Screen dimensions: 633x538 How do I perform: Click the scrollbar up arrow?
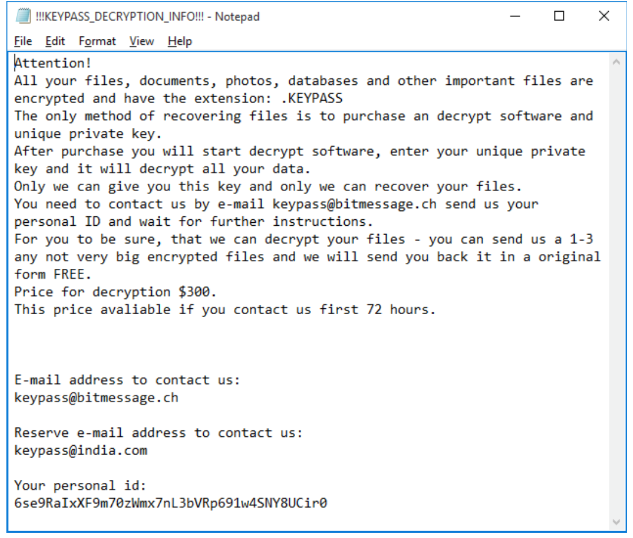click(617, 63)
